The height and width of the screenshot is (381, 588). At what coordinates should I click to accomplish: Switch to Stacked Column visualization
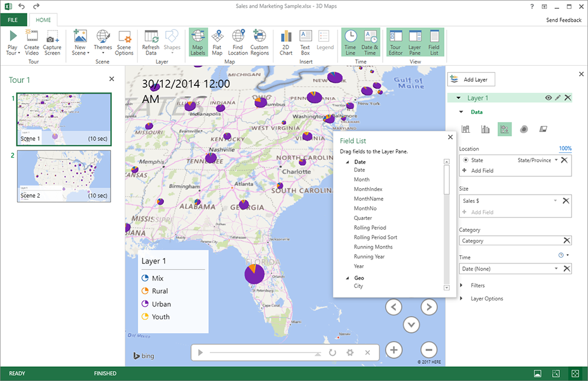(x=465, y=129)
